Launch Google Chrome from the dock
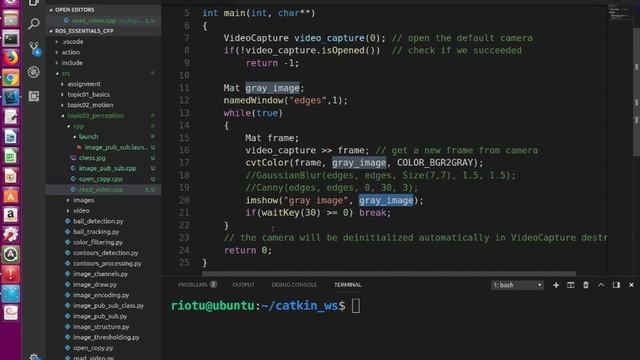 11,78
